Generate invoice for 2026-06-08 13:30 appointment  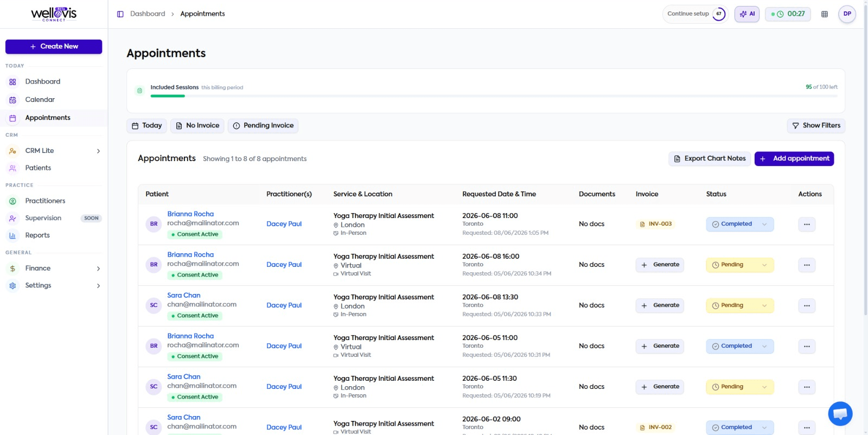point(660,305)
